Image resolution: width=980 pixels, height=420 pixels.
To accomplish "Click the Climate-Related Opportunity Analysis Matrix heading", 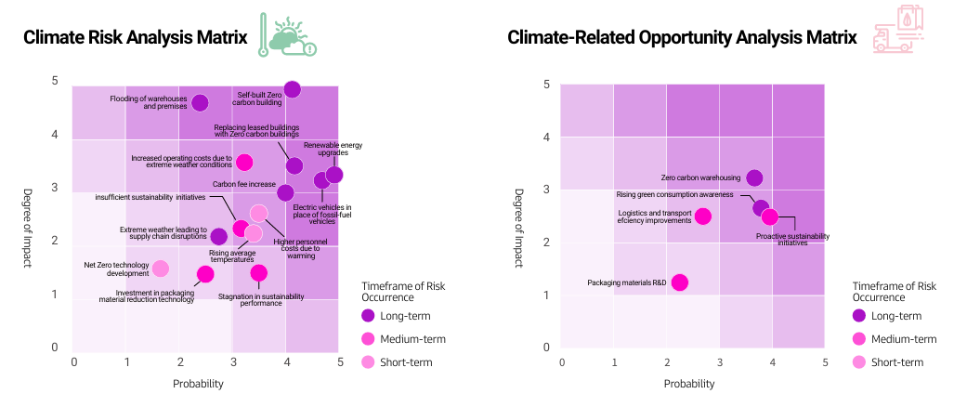I will coord(682,38).
